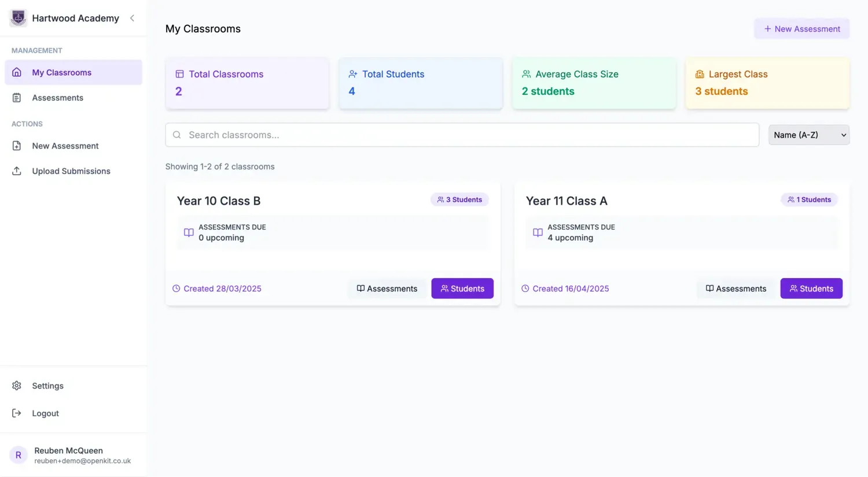
Task: View Assessments for Year 10 Class B
Action: click(x=387, y=289)
